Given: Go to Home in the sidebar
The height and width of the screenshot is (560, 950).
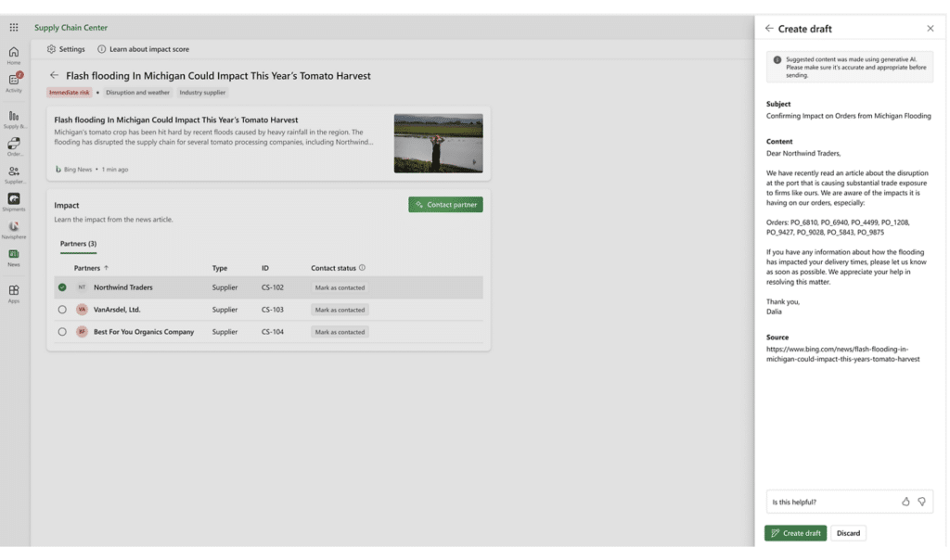Looking at the screenshot, I should pyautogui.click(x=14, y=54).
